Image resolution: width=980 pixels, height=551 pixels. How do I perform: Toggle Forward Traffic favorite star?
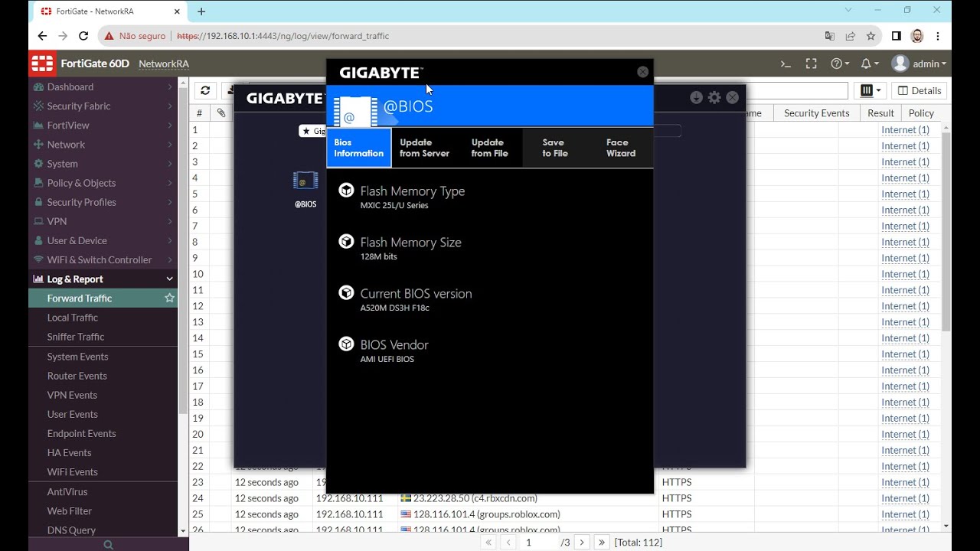(x=169, y=298)
